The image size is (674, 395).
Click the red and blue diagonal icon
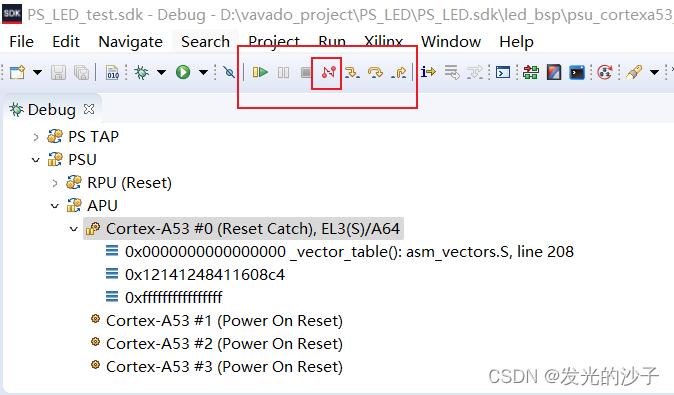tap(554, 72)
